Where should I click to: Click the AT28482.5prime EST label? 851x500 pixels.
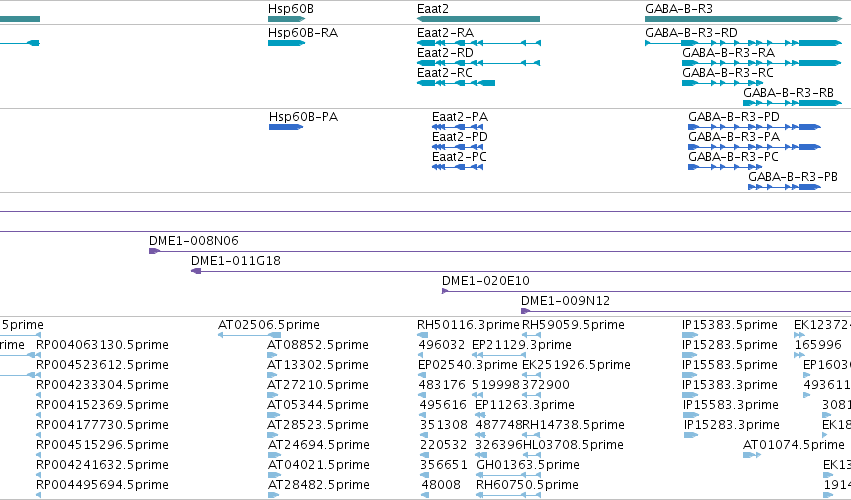[x=319, y=484]
